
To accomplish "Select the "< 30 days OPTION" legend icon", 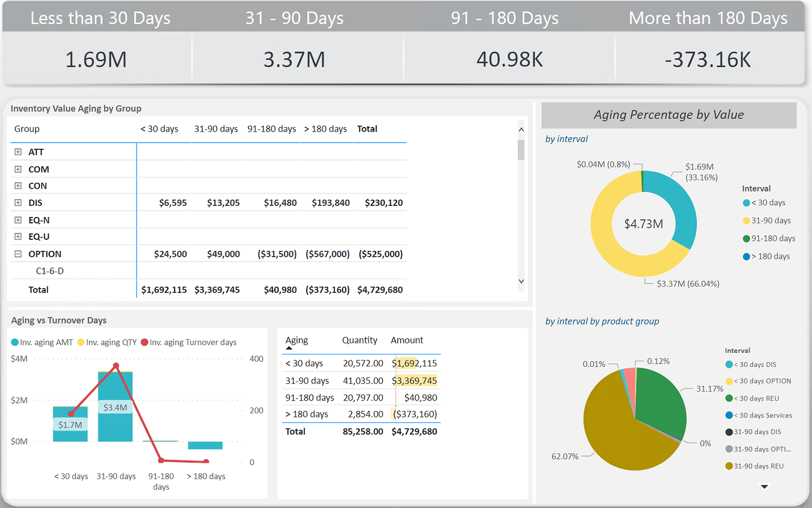I will [728, 380].
